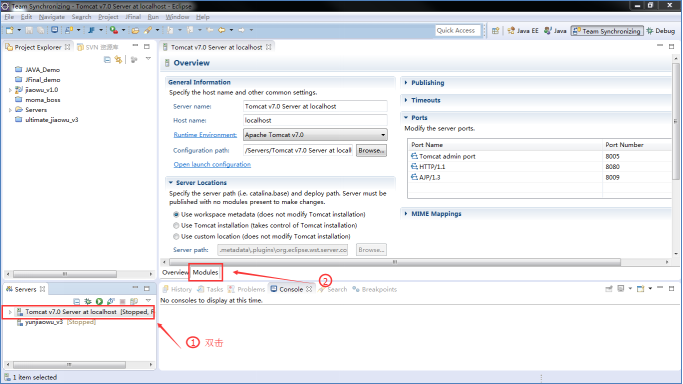The width and height of the screenshot is (683, 384).
Task: Click the Forward navigation arrow in toolbar
Action: [x=241, y=30]
